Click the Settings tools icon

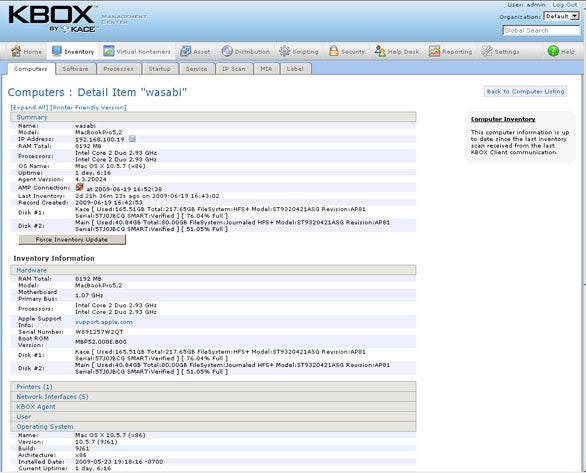[x=487, y=51]
